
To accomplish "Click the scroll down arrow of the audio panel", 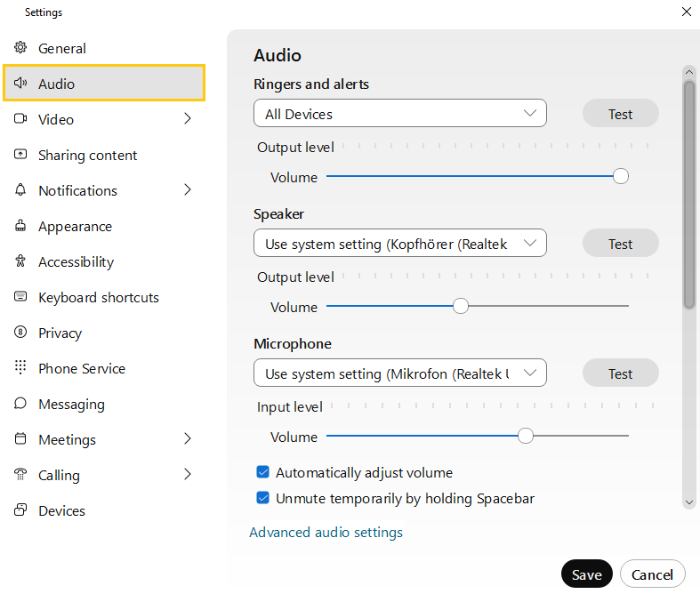I will (x=688, y=502).
